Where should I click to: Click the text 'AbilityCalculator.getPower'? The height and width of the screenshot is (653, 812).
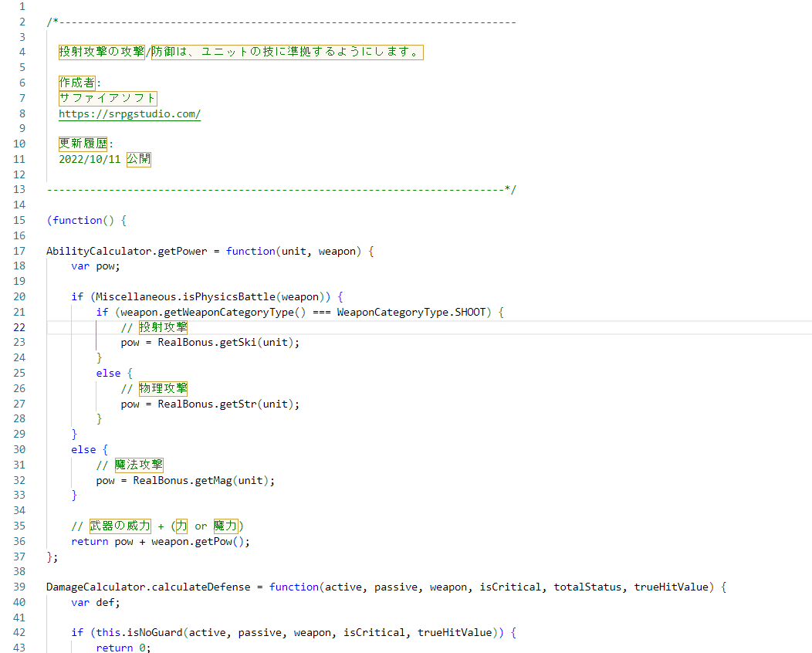pos(127,251)
